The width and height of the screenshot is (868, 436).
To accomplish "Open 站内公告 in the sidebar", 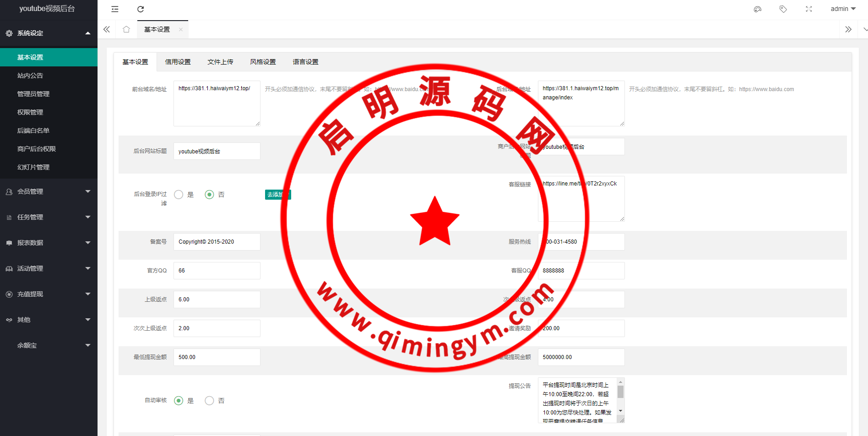I will 30,76.
